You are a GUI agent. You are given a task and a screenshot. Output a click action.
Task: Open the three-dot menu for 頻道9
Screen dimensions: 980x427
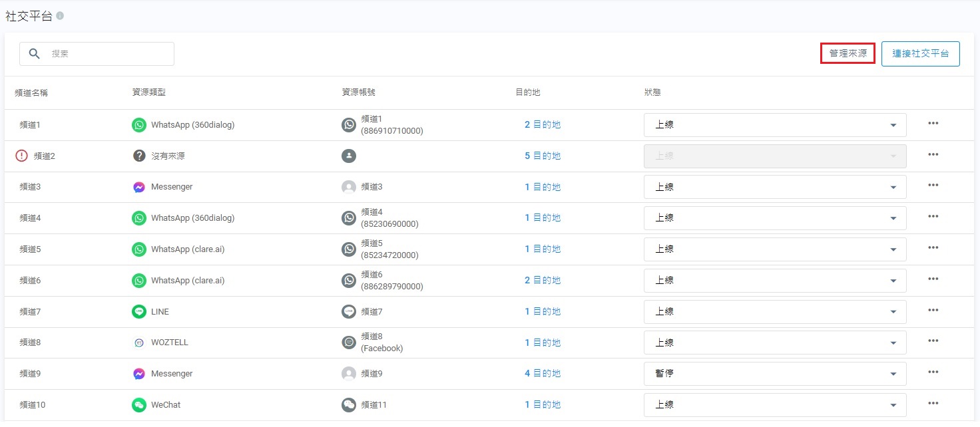pos(933,372)
